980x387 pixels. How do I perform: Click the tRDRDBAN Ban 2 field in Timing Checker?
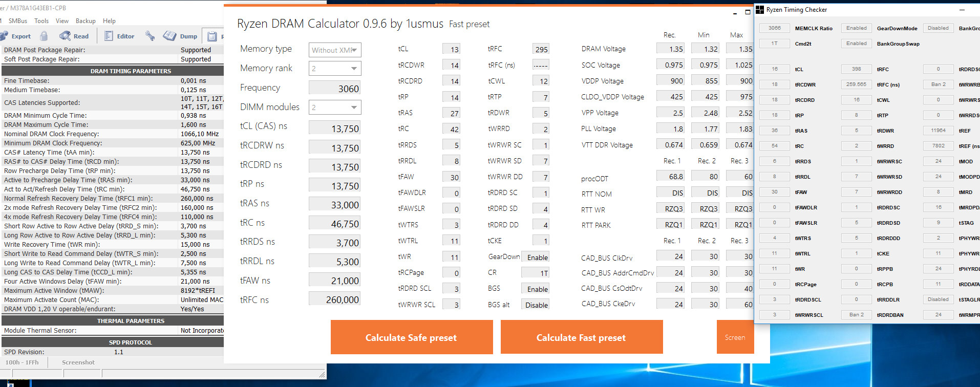(857, 315)
